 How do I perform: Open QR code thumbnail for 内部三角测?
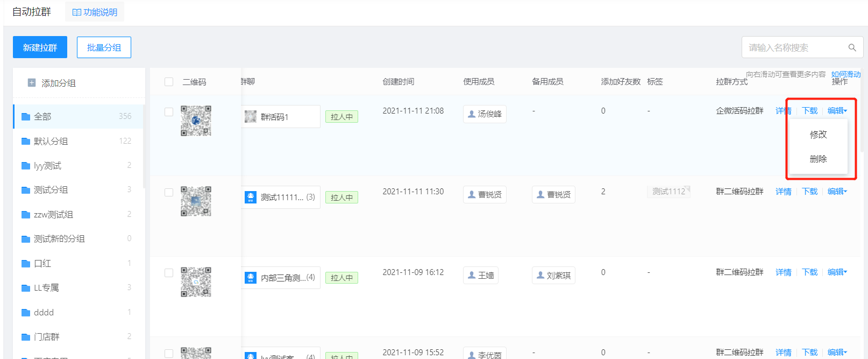196,282
